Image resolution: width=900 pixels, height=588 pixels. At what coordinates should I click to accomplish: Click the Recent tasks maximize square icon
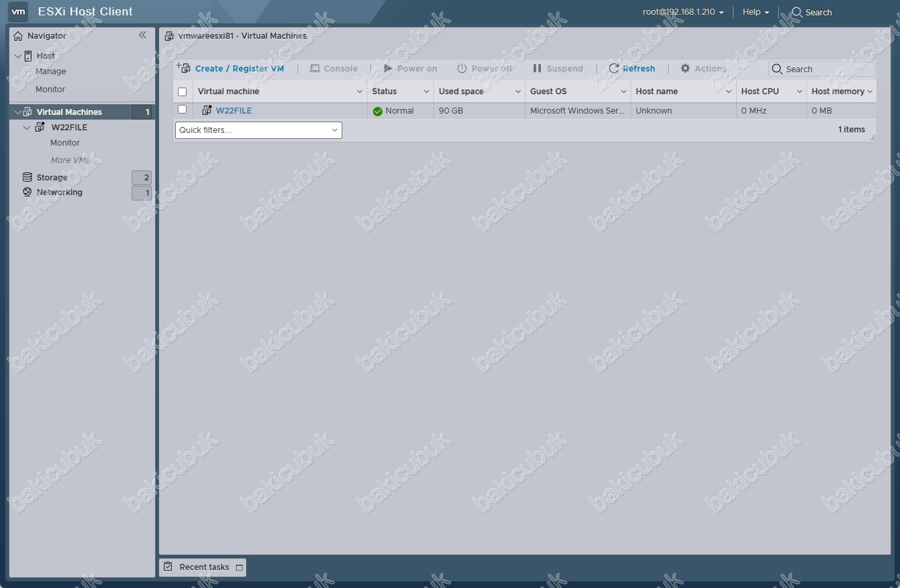pyautogui.click(x=239, y=567)
